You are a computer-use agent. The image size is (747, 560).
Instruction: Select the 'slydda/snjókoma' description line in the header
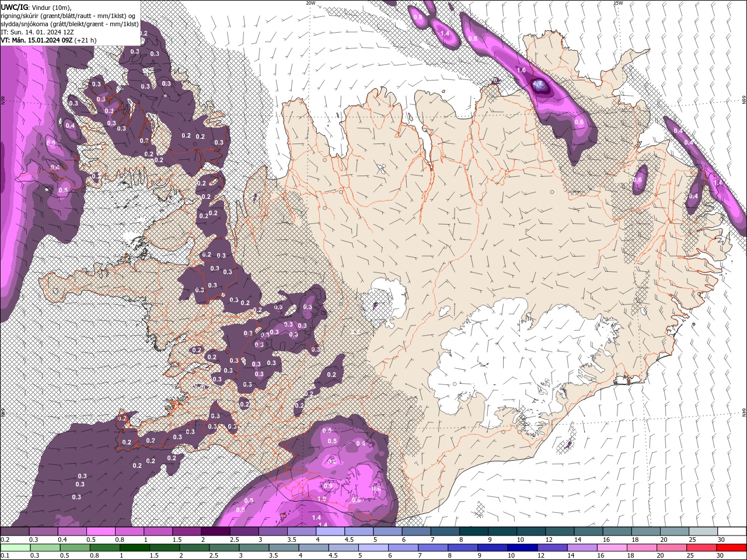click(x=70, y=24)
